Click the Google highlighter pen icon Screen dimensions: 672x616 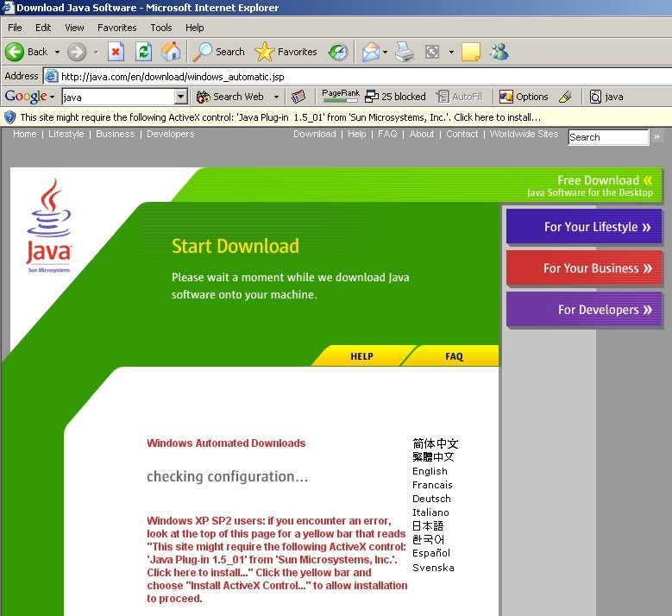point(566,97)
